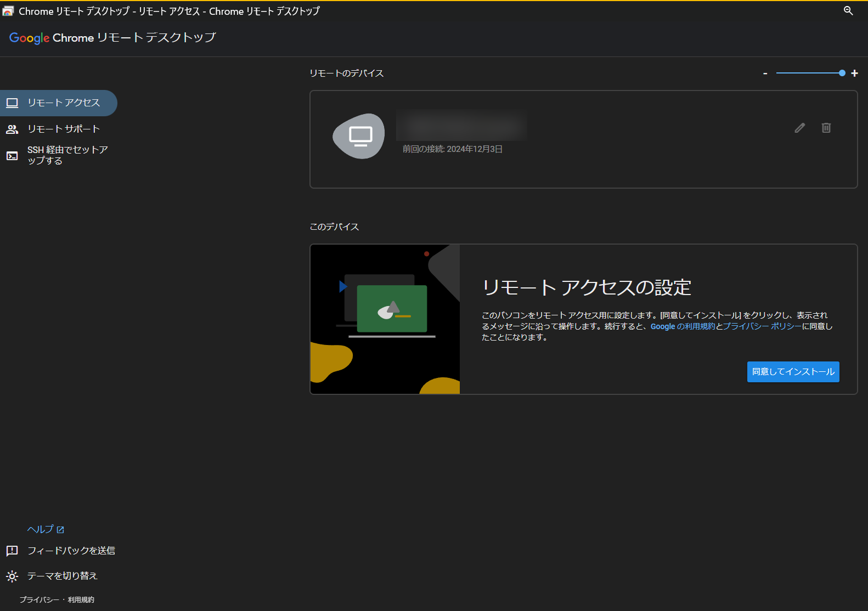
Task: Click the リモート アクセスの設定 title
Action: (x=587, y=287)
